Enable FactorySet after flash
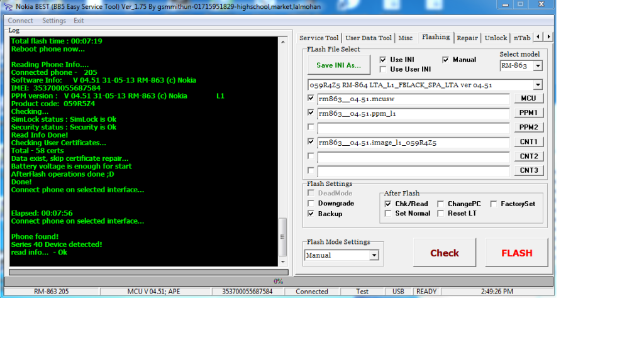The height and width of the screenshot is (362, 644). pyautogui.click(x=494, y=204)
